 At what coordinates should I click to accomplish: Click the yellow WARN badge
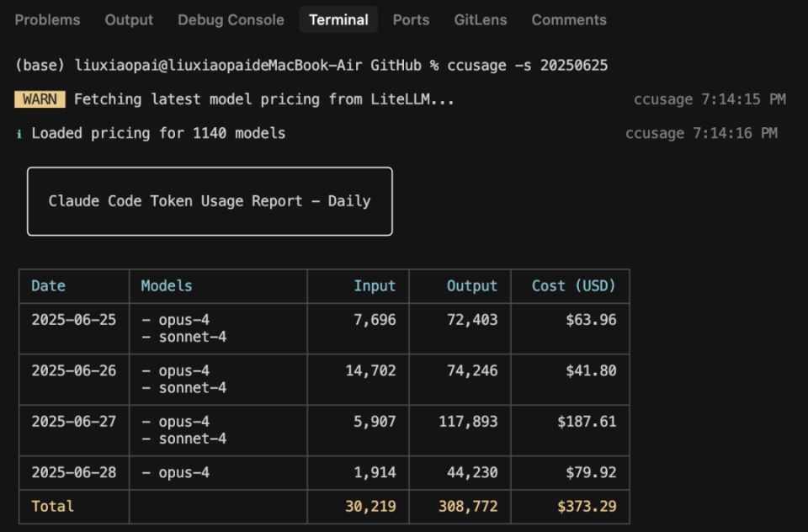point(40,99)
